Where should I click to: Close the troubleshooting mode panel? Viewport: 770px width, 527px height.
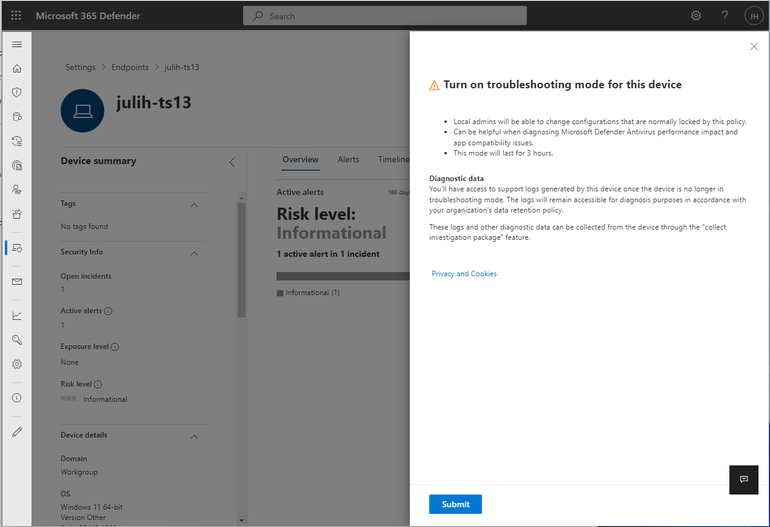[x=754, y=47]
